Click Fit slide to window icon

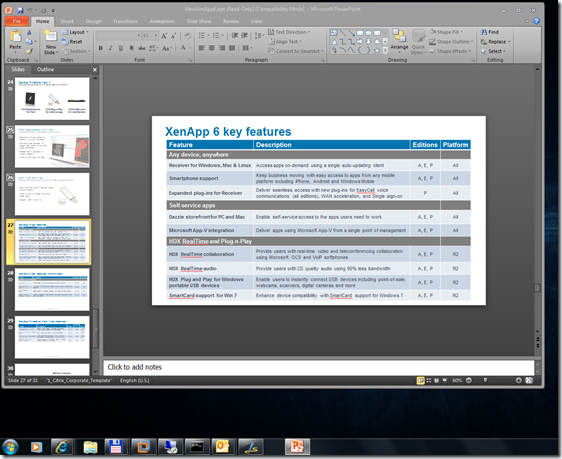[x=529, y=381]
